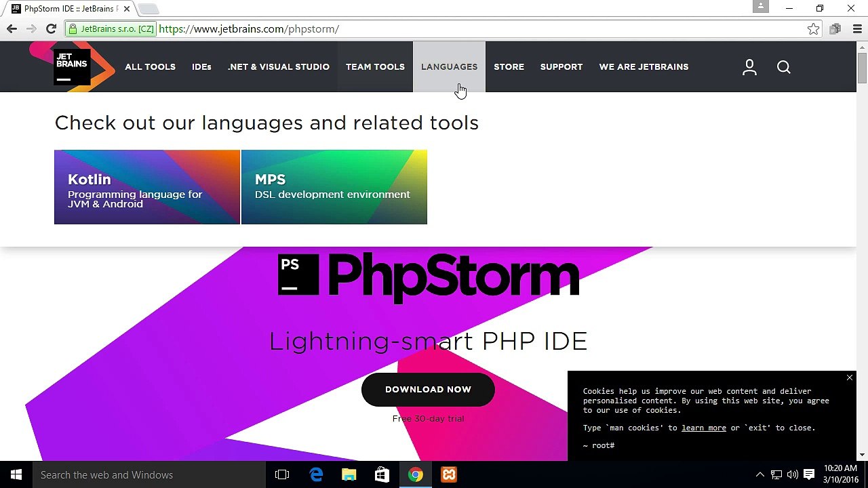The height and width of the screenshot is (488, 868).
Task: Follow the learn more cookies link
Action: [x=704, y=428]
